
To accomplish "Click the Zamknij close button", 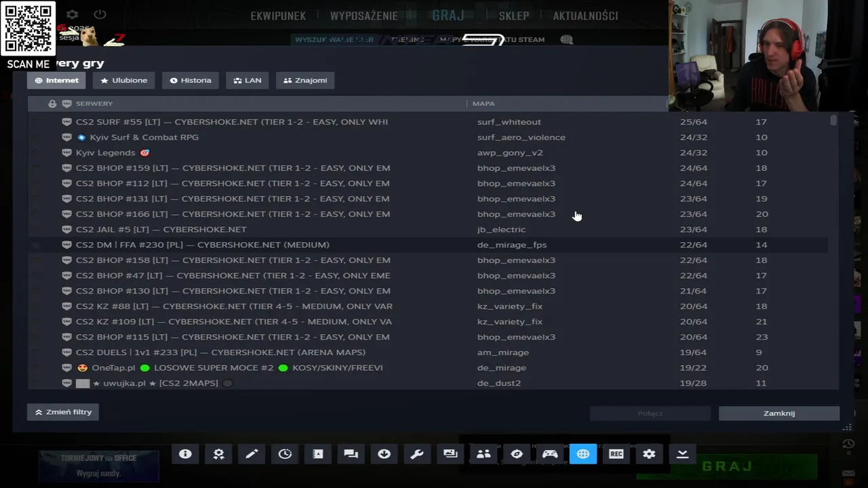I will (x=779, y=413).
